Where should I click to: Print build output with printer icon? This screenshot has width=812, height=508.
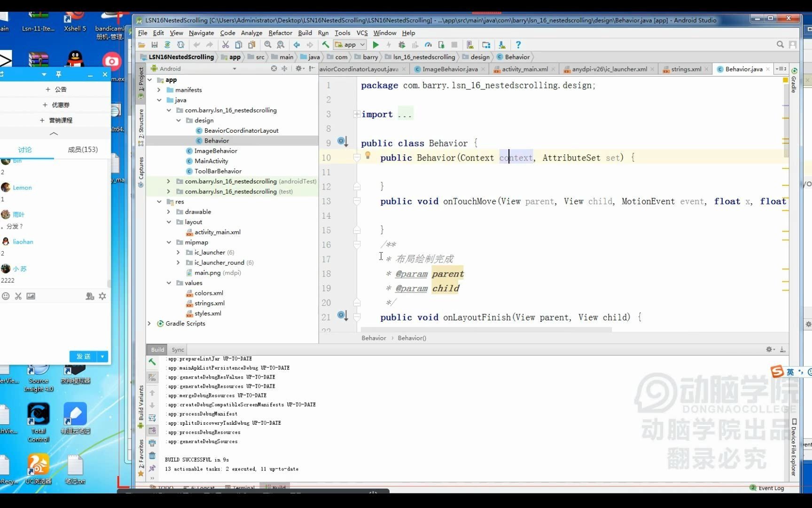[x=152, y=443]
